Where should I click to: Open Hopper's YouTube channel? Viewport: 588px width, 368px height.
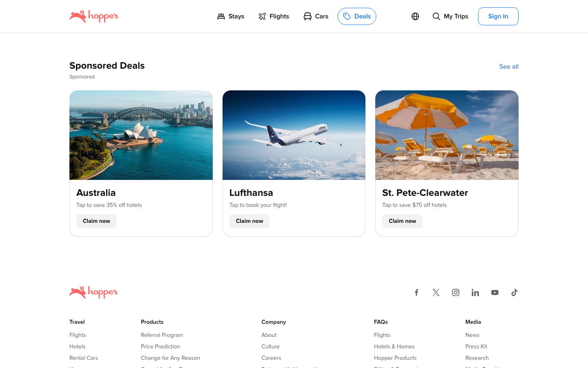tap(495, 292)
